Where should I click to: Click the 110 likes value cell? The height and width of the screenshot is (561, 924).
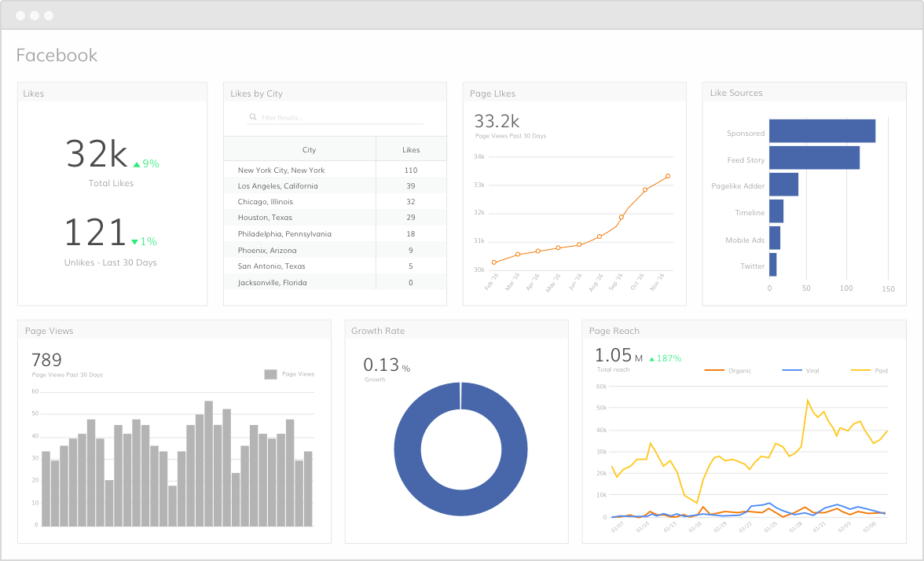(411, 170)
